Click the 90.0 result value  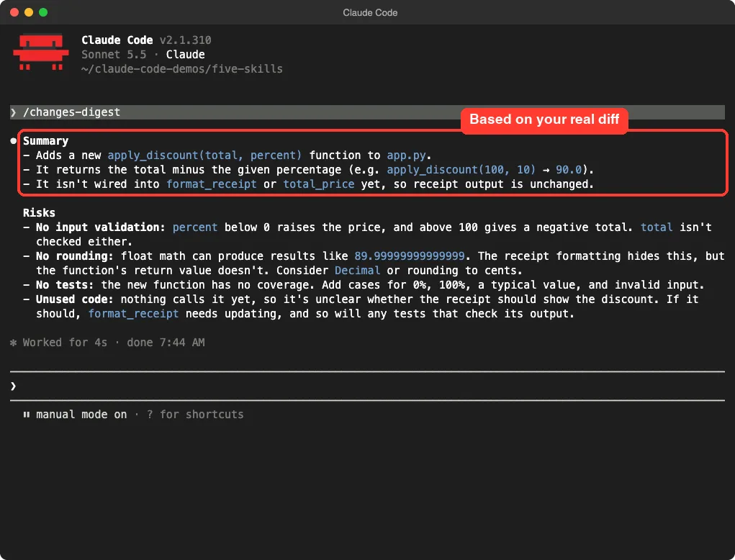(569, 170)
